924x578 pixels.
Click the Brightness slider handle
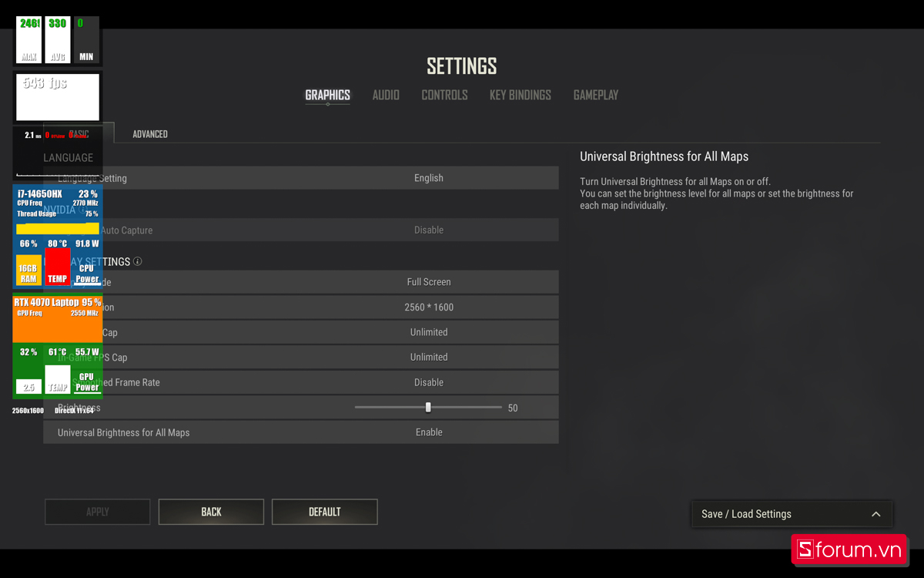point(428,407)
